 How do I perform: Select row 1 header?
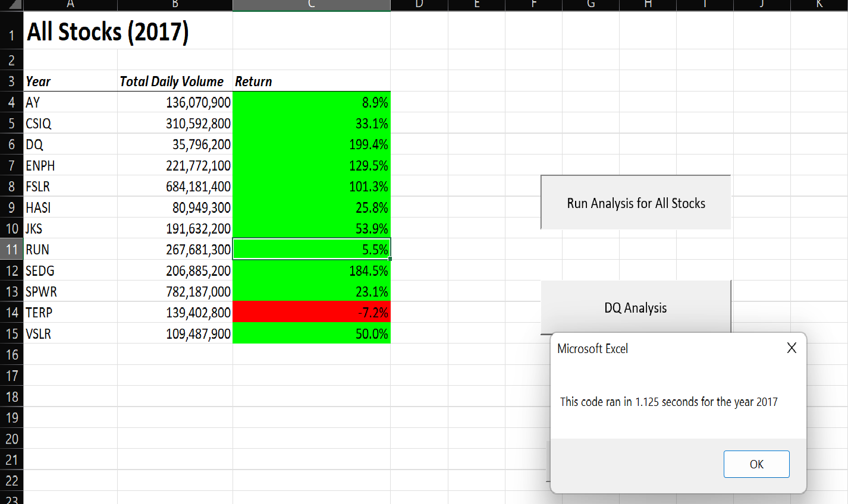click(11, 33)
